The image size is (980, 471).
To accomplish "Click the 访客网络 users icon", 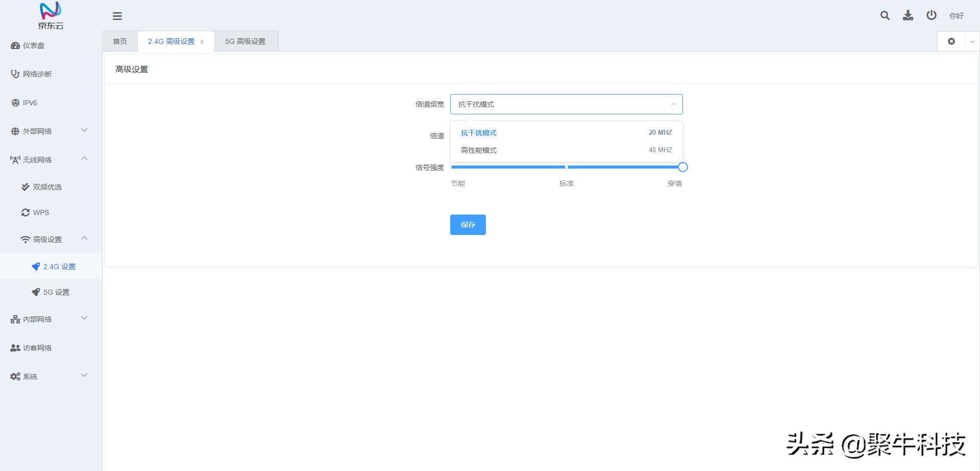I will click(15, 348).
